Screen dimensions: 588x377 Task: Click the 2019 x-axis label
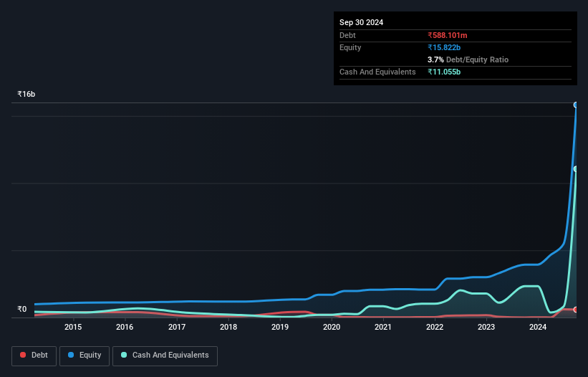pyautogui.click(x=280, y=327)
